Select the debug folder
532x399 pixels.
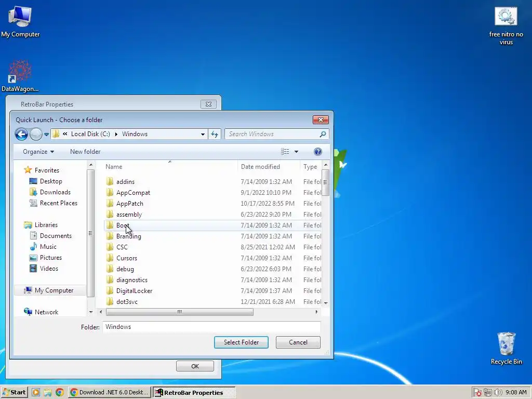click(125, 269)
